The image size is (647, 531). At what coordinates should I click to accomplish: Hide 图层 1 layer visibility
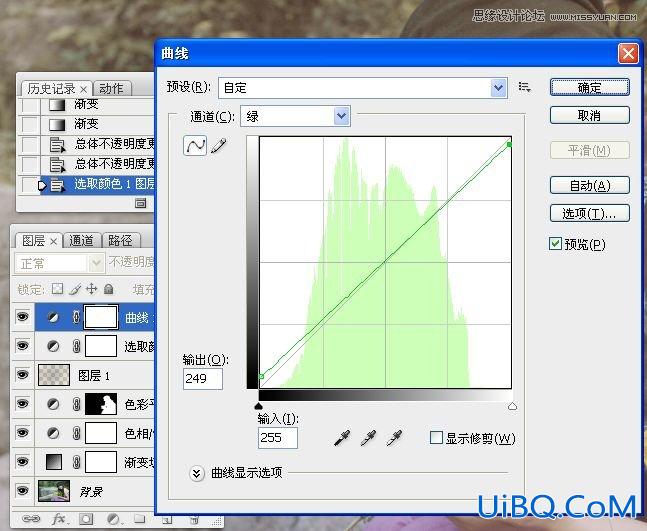coord(22,375)
